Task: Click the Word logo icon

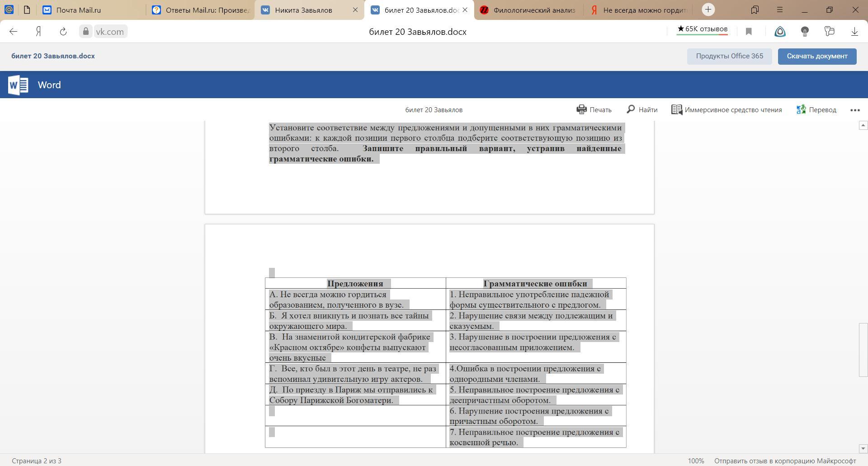Action: coord(18,85)
